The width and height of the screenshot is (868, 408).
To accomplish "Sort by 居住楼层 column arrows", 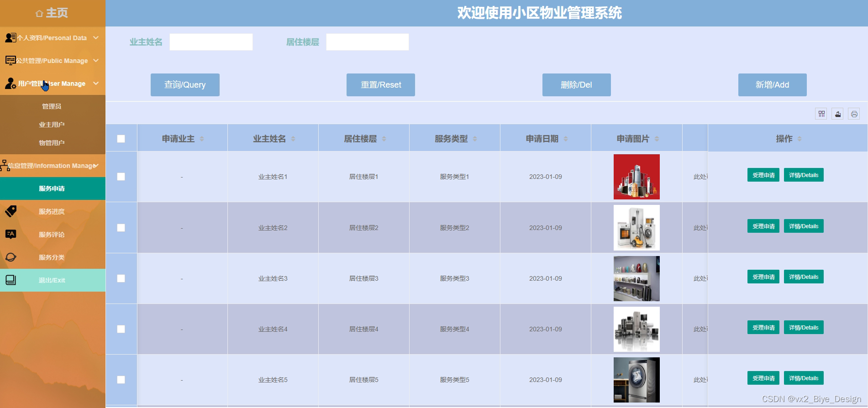I will pos(384,139).
